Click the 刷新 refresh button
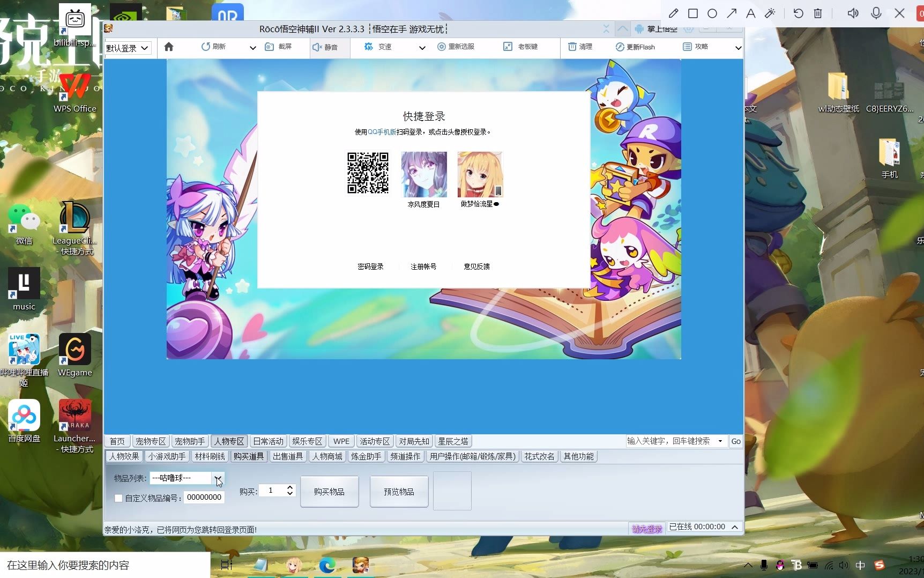This screenshot has height=578, width=924. click(x=213, y=47)
